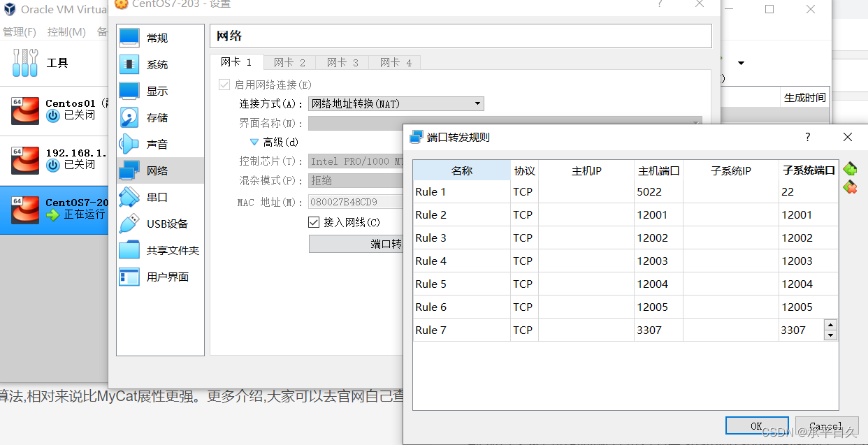Click the remove port forwarding rule icon
The height and width of the screenshot is (445, 868).
click(x=850, y=187)
